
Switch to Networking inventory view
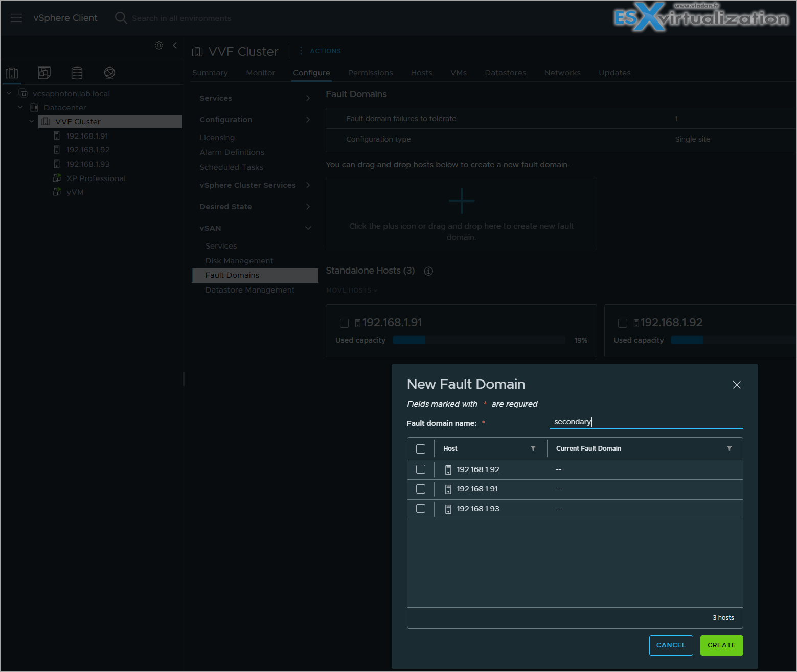click(109, 73)
